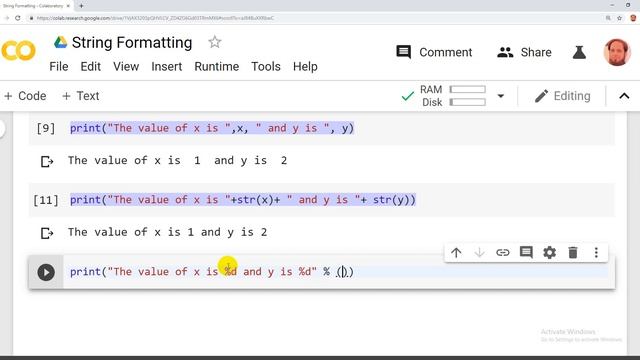This screenshot has width=640, height=360.
Task: Select the String Formatting browser tab
Action: click(36, 6)
